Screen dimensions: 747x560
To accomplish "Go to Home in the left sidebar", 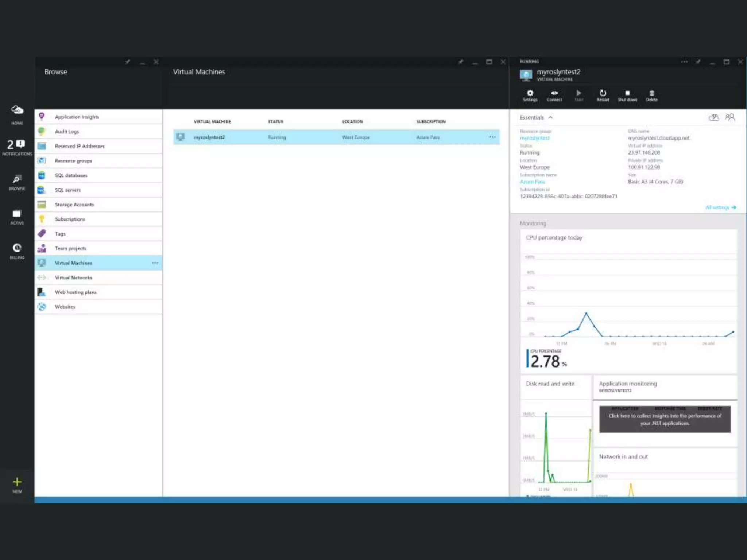I will pos(17,114).
